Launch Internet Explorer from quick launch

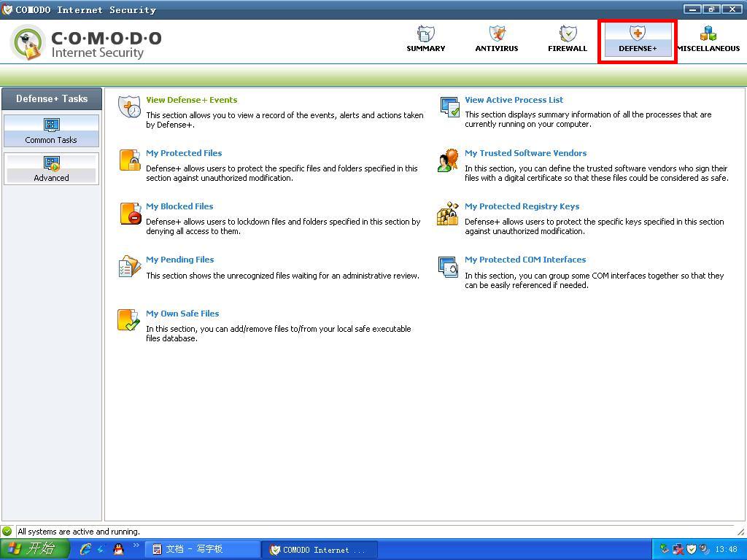click(85, 549)
